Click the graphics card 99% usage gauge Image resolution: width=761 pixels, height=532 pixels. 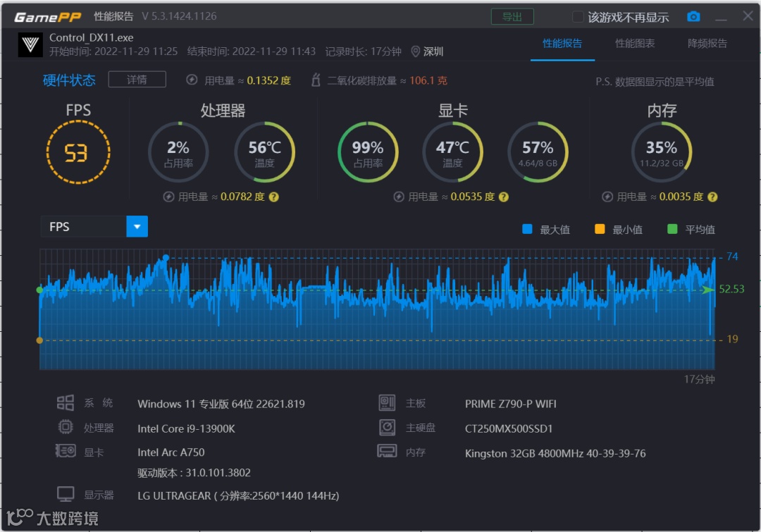368,152
